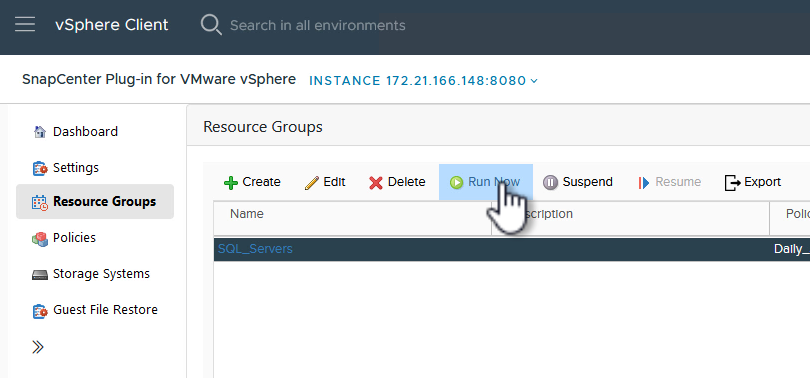Delete the selected resource group
Screen dimensions: 810x378
(x=397, y=182)
